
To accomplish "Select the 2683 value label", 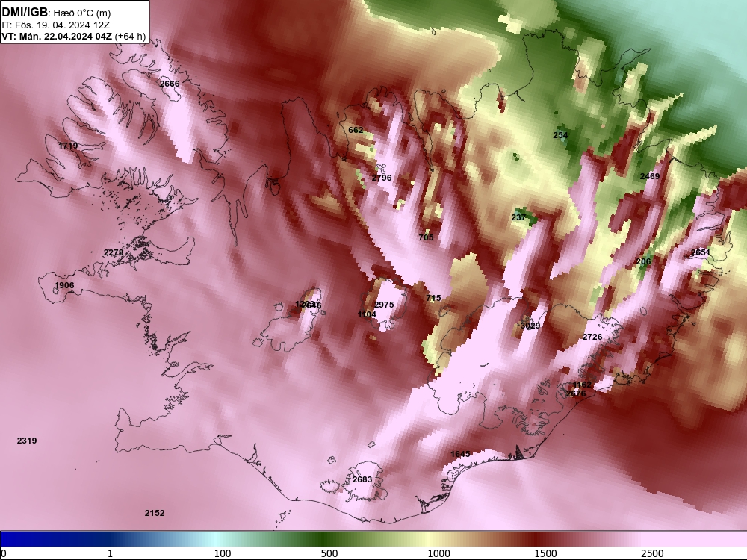I will 362,479.
